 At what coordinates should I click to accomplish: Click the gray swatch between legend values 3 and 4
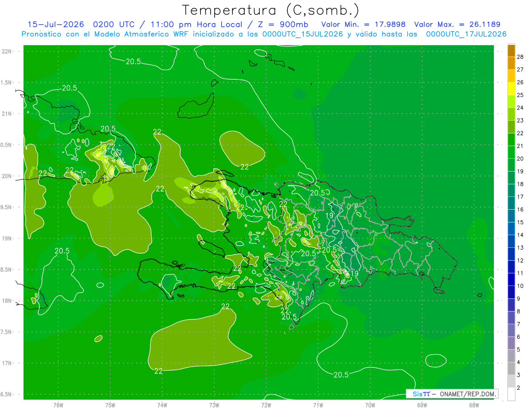coord(511,368)
